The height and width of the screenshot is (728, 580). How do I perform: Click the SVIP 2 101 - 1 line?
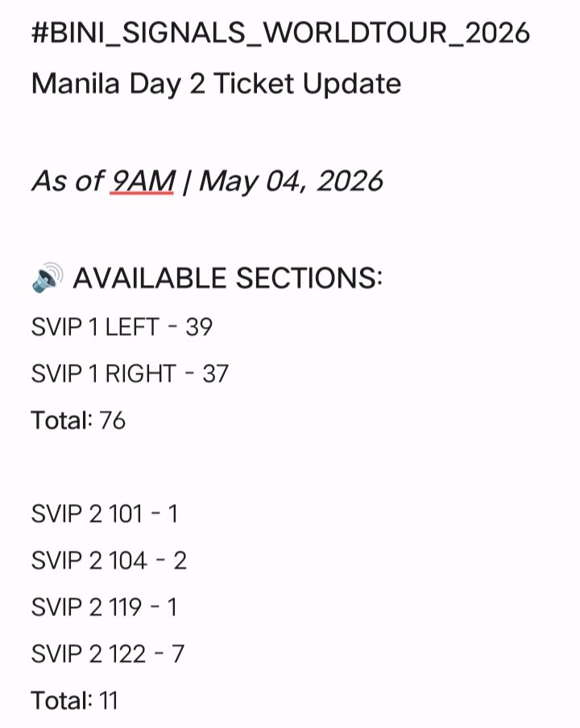(x=105, y=514)
